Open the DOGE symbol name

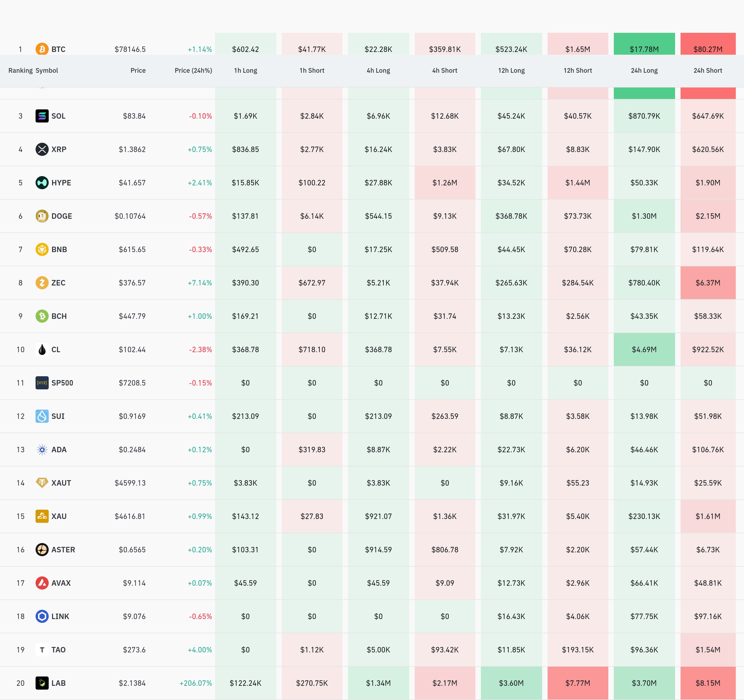[x=62, y=216]
